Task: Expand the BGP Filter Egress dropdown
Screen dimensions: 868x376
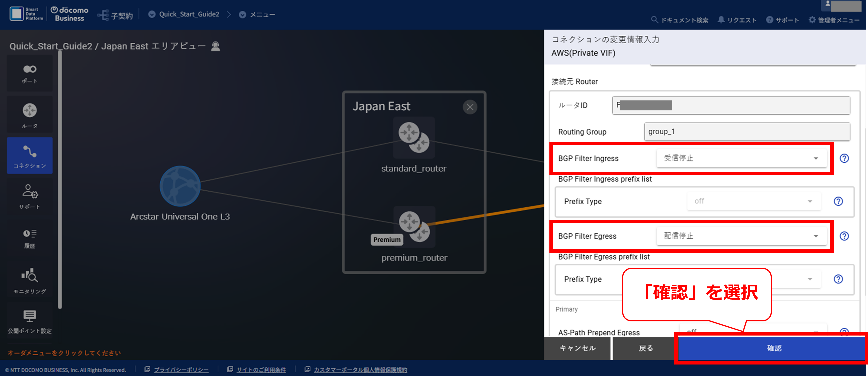Action: click(742, 236)
